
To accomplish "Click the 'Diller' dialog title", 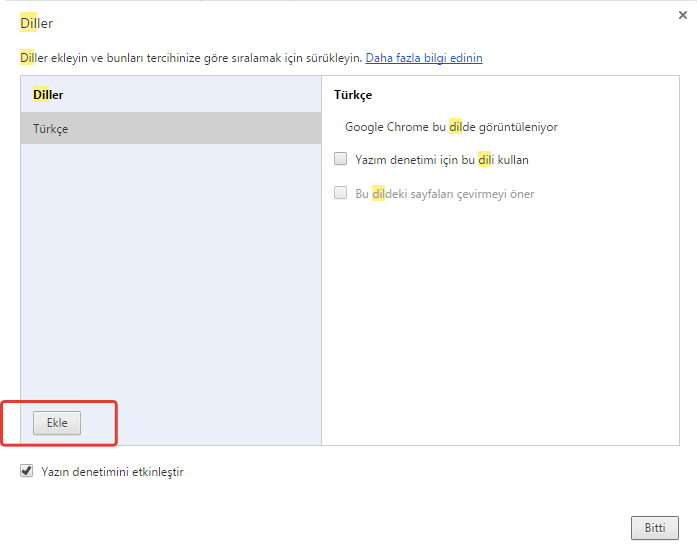I will click(36, 23).
